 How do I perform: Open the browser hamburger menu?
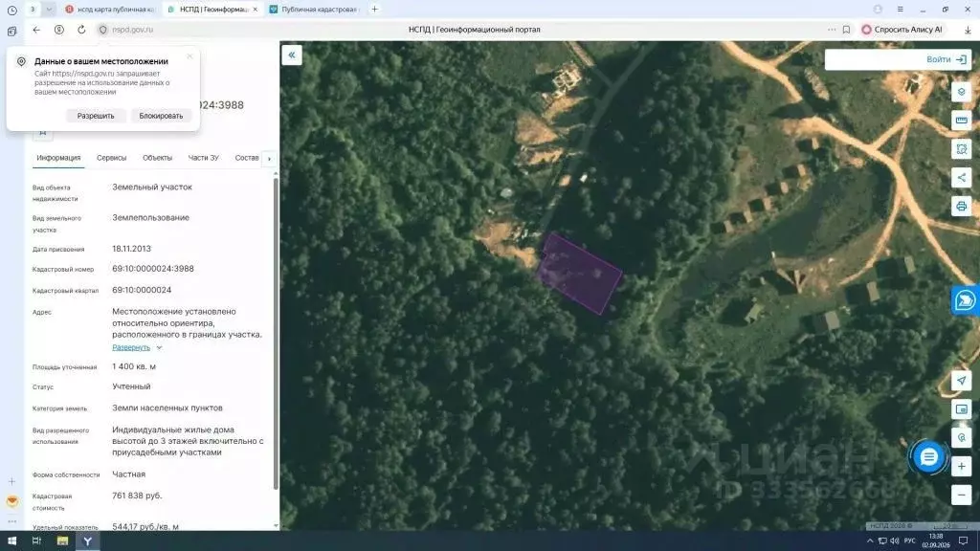[x=900, y=10]
